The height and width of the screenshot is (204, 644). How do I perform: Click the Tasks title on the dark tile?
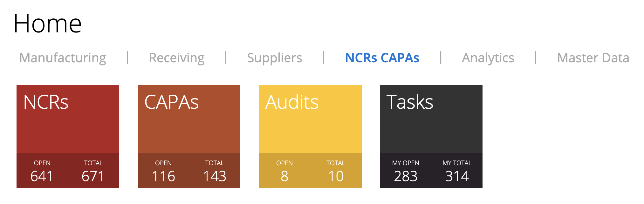click(x=410, y=102)
